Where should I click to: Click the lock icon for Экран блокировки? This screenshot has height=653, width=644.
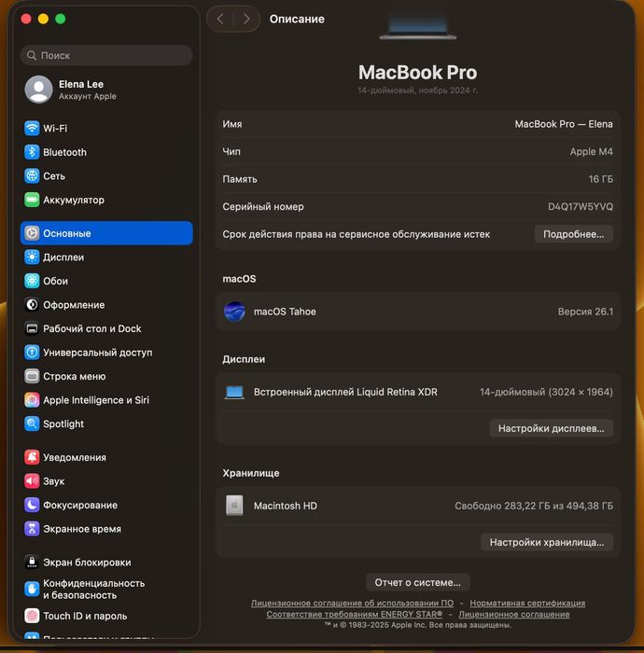click(x=32, y=563)
